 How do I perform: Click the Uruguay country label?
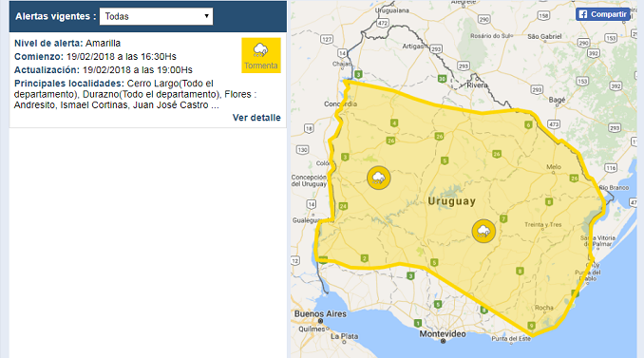pyautogui.click(x=452, y=201)
